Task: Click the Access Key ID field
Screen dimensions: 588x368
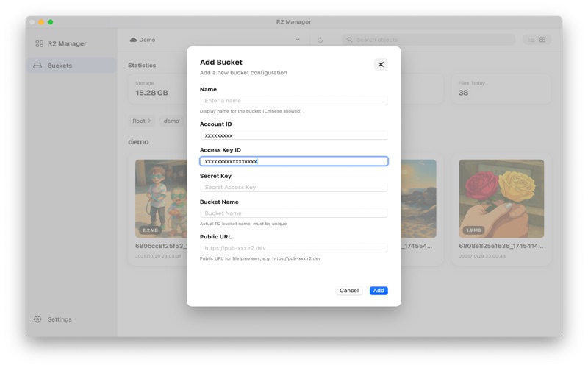Action: pyautogui.click(x=293, y=161)
